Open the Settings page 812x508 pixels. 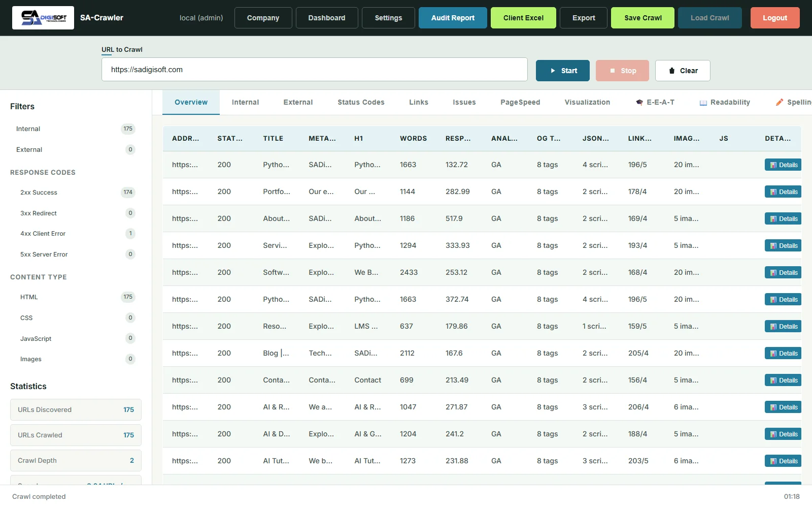(388, 18)
